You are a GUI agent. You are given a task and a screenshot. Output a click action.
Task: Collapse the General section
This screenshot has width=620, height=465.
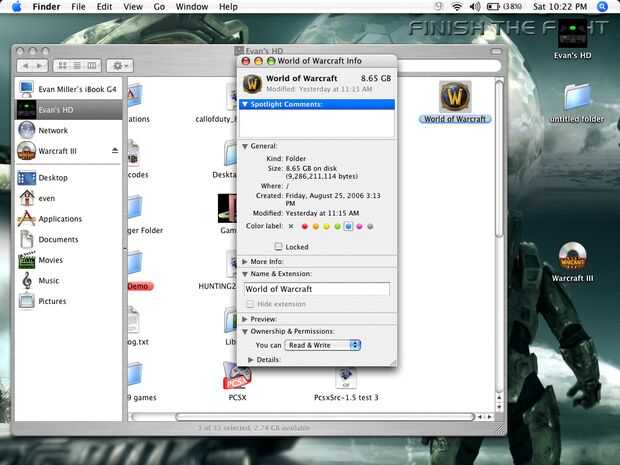(x=245, y=146)
